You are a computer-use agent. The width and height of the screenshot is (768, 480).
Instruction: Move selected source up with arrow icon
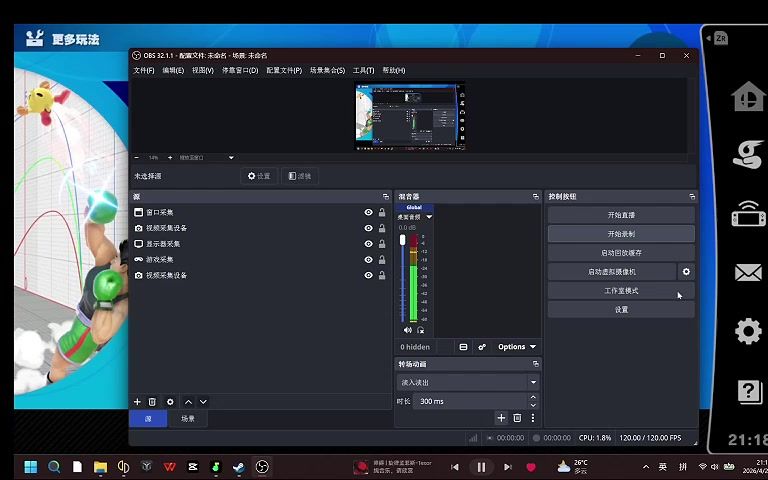(x=188, y=401)
